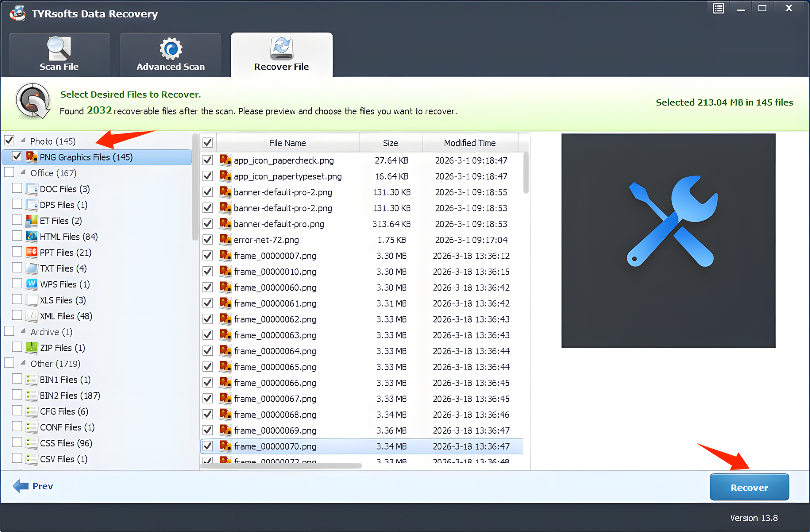Uncheck the select-all files header checkbox
Viewport: 810px width, 532px height.
pos(208,143)
